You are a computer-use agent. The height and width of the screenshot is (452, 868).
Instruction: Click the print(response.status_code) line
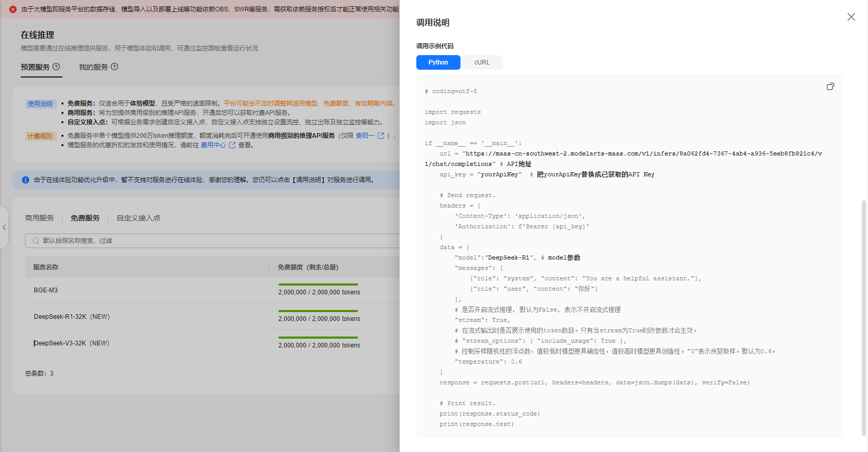[x=490, y=414]
